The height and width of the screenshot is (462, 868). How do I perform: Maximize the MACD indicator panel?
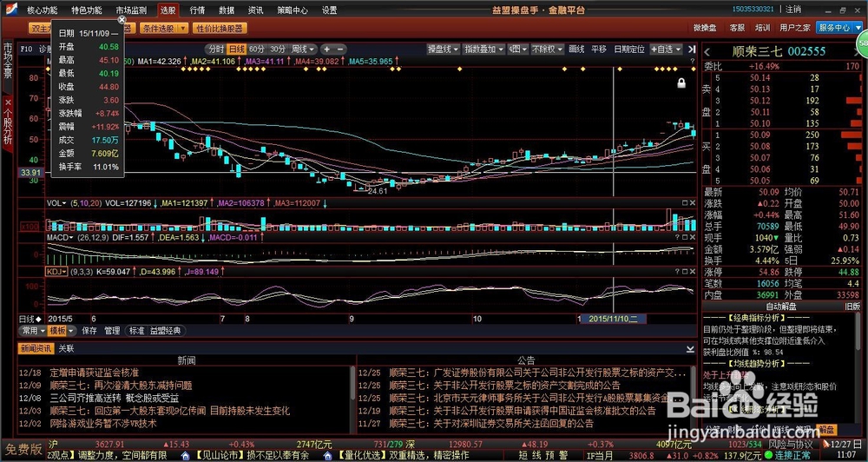pyautogui.click(x=685, y=237)
